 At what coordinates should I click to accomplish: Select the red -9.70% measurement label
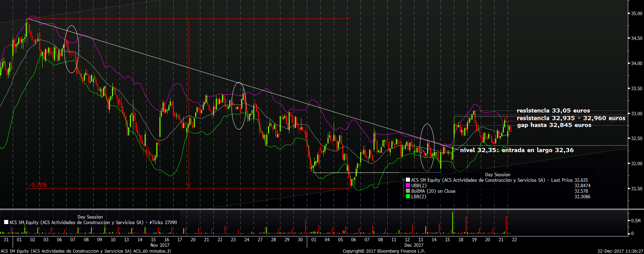[x=37, y=185]
